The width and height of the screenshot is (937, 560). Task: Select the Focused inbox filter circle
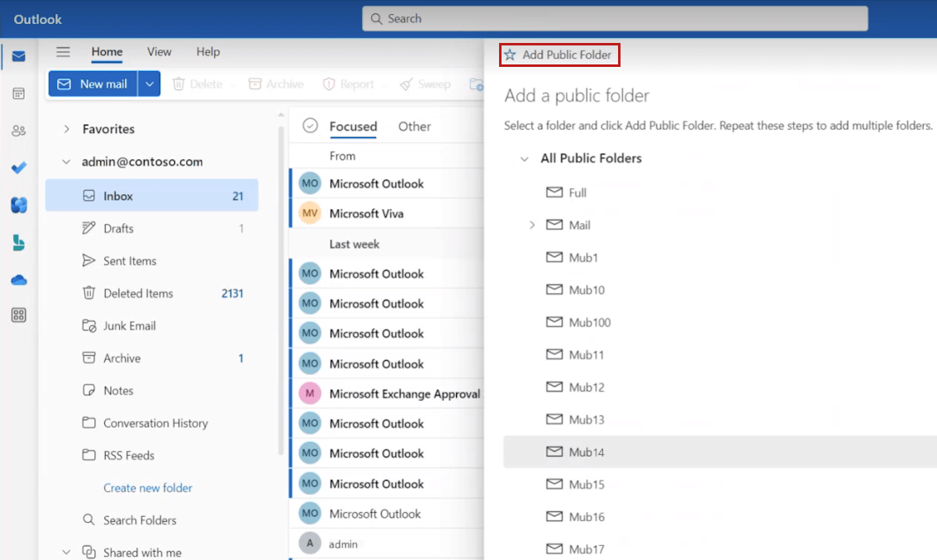(311, 126)
